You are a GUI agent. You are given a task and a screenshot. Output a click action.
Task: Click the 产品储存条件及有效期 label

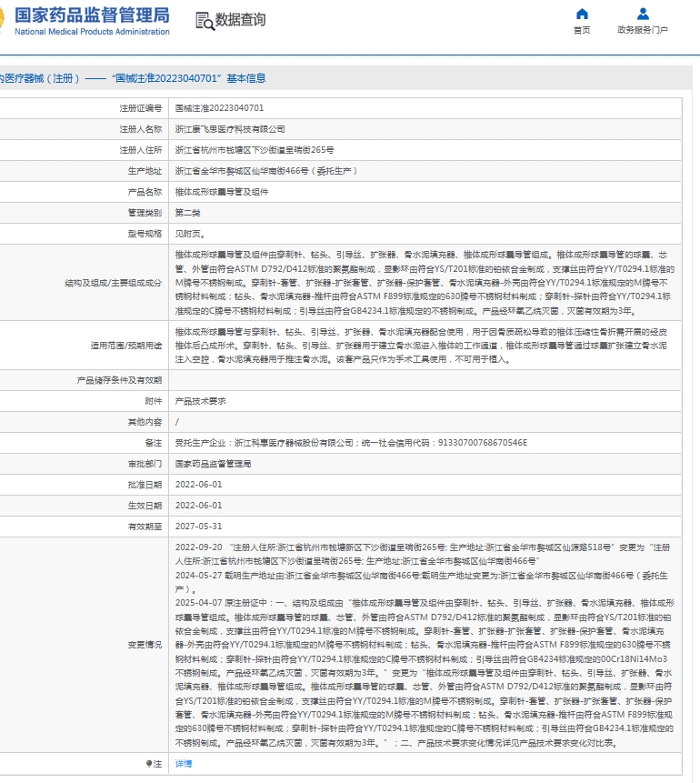(x=119, y=380)
